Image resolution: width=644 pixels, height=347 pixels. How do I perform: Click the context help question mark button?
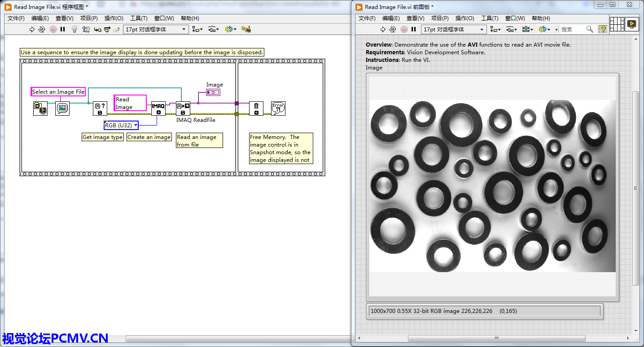(x=603, y=30)
